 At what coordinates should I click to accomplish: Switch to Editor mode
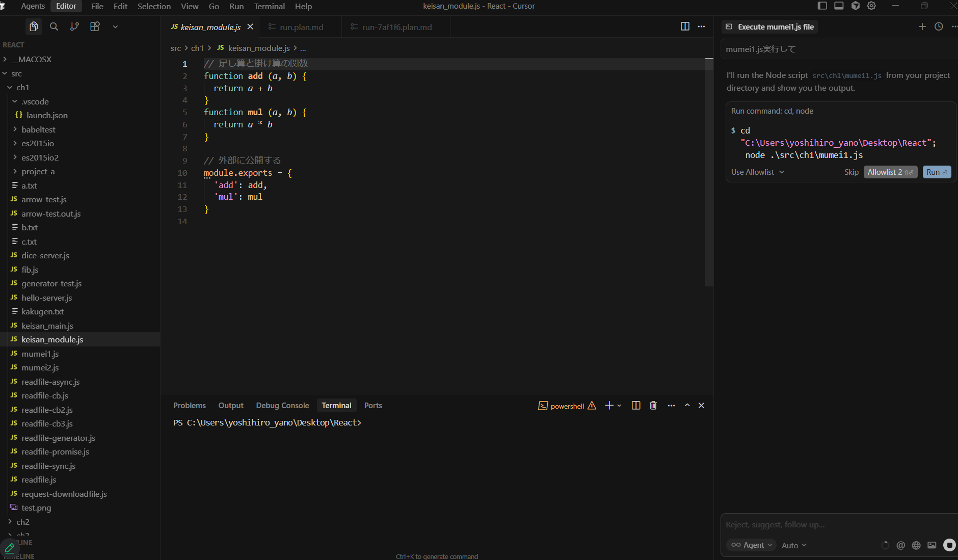[66, 6]
